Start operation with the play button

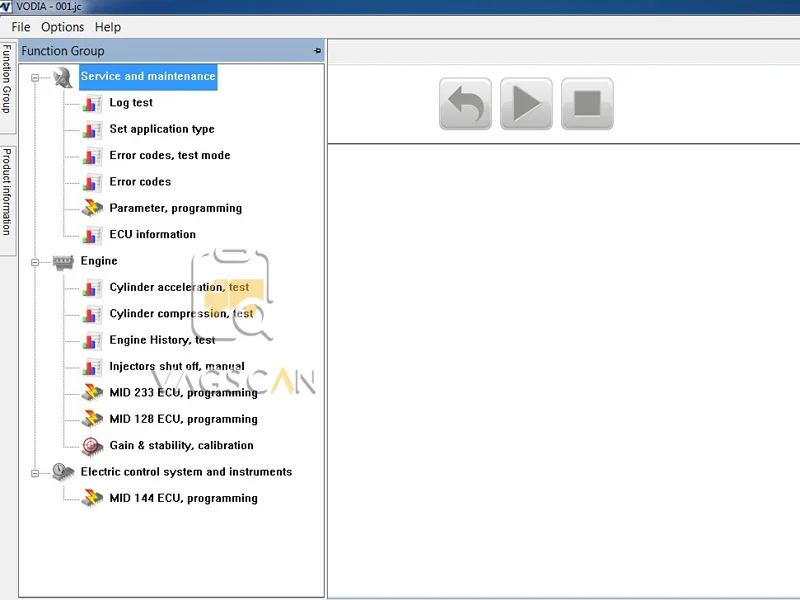(x=526, y=104)
